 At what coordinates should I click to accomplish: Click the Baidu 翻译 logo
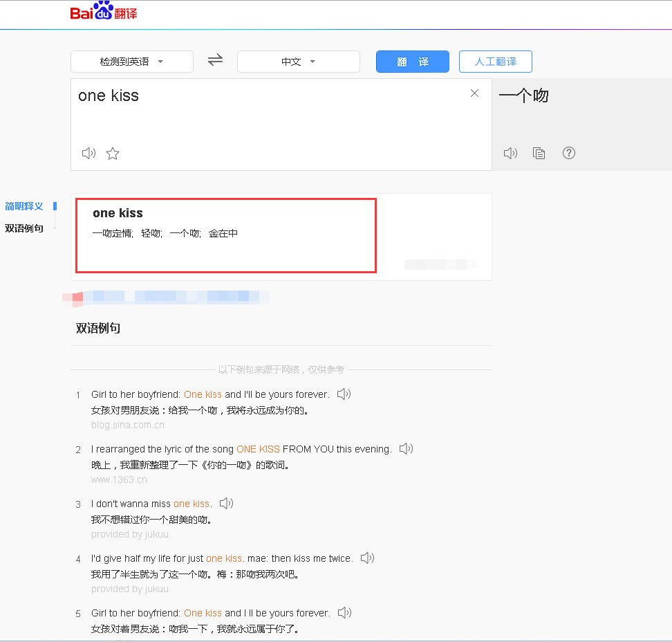pyautogui.click(x=102, y=11)
